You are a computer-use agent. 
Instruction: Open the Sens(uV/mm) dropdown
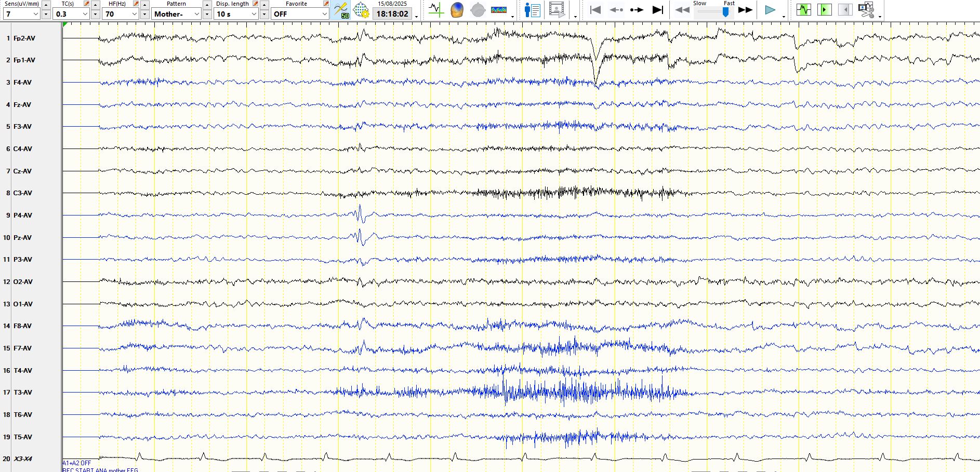click(x=21, y=14)
